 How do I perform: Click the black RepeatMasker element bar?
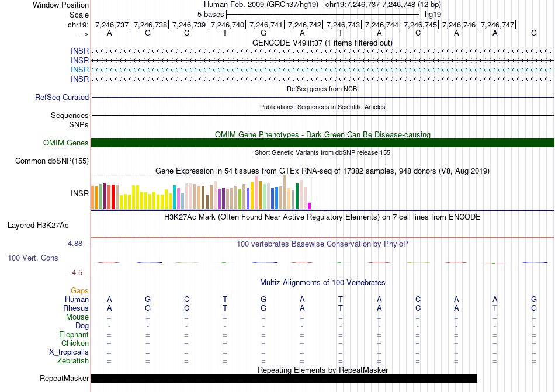(284, 378)
